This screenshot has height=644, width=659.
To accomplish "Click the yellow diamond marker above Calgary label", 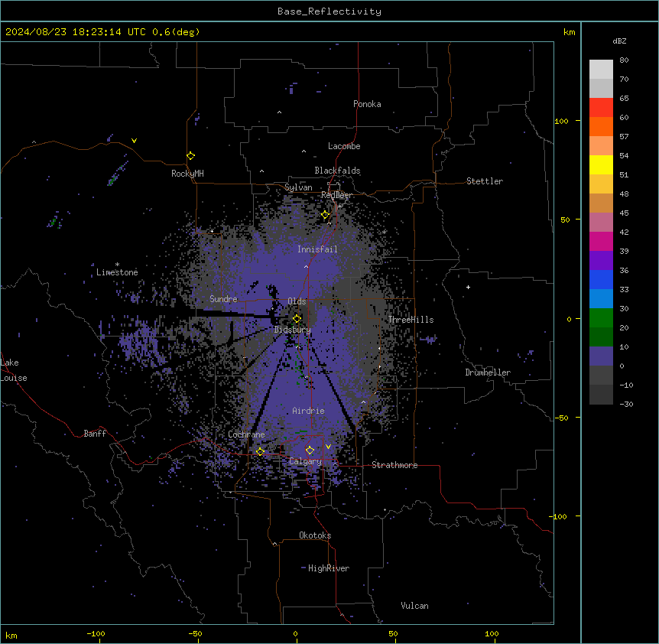I will (310, 450).
